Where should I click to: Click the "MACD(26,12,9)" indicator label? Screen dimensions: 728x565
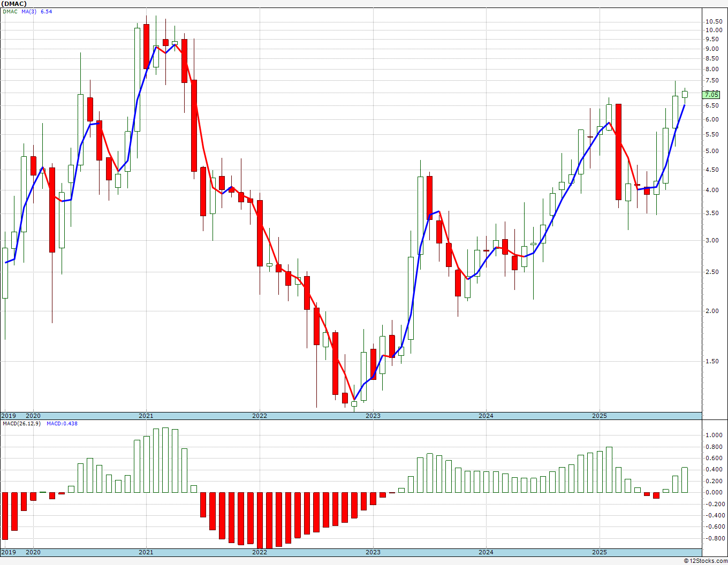(21, 424)
